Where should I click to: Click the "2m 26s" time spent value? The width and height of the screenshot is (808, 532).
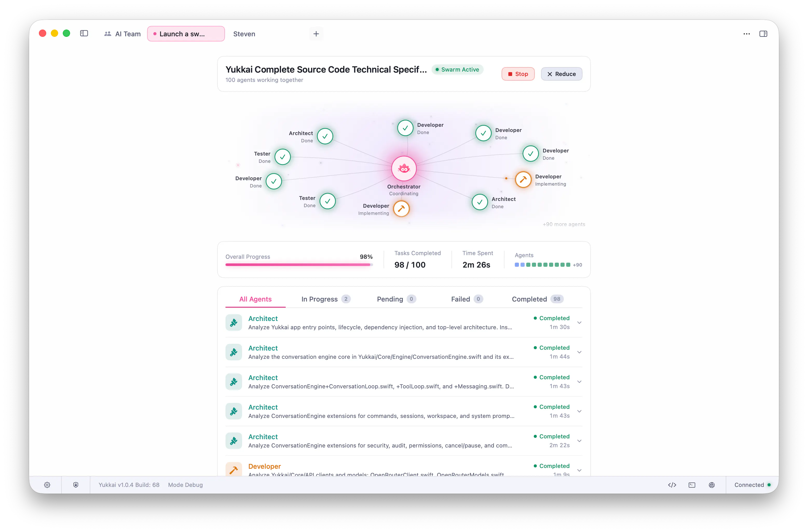[476, 265]
